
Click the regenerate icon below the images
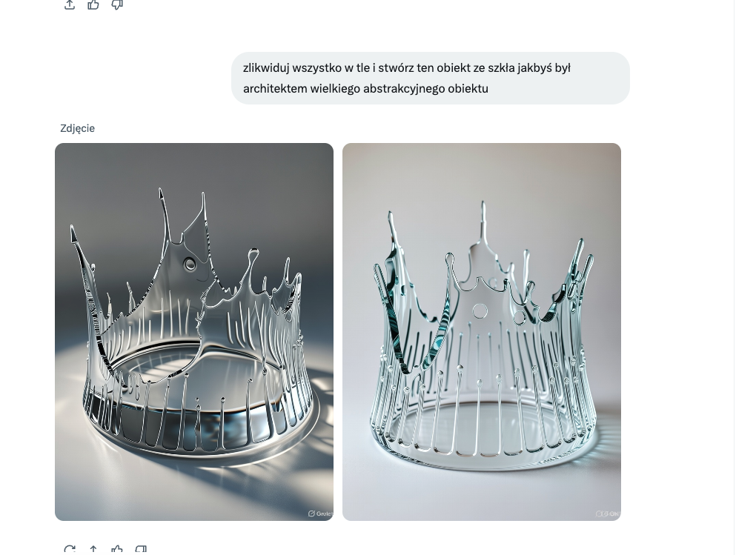click(x=70, y=550)
